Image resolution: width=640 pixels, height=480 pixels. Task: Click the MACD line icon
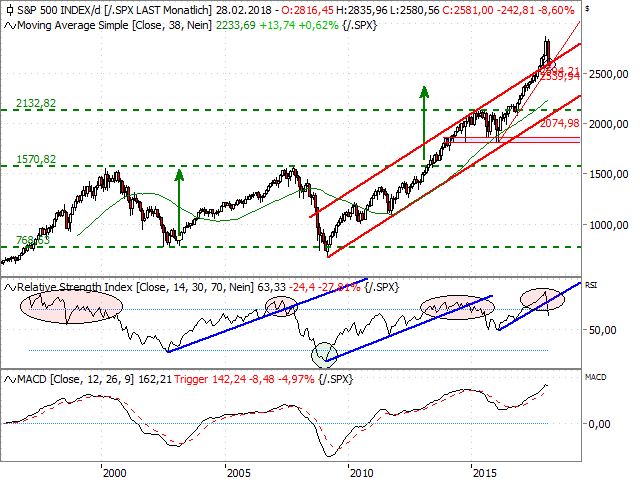point(10,380)
